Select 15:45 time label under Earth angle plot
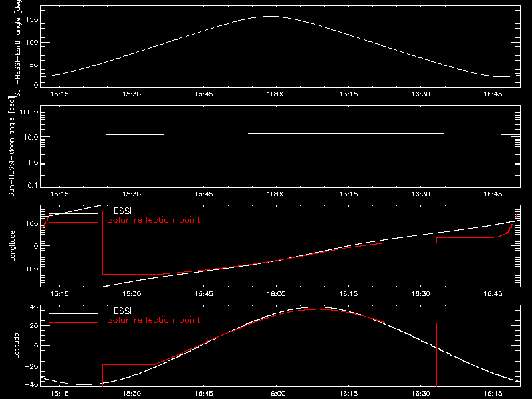 tap(204, 94)
